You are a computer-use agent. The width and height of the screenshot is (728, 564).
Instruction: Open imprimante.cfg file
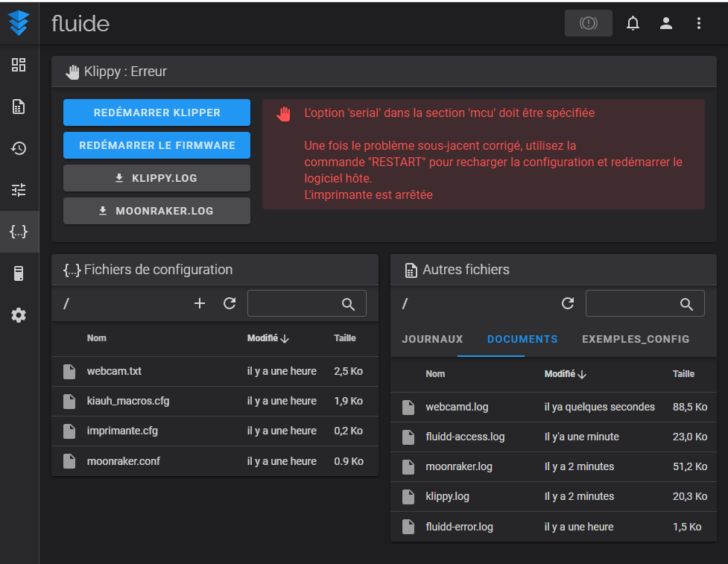pos(122,431)
